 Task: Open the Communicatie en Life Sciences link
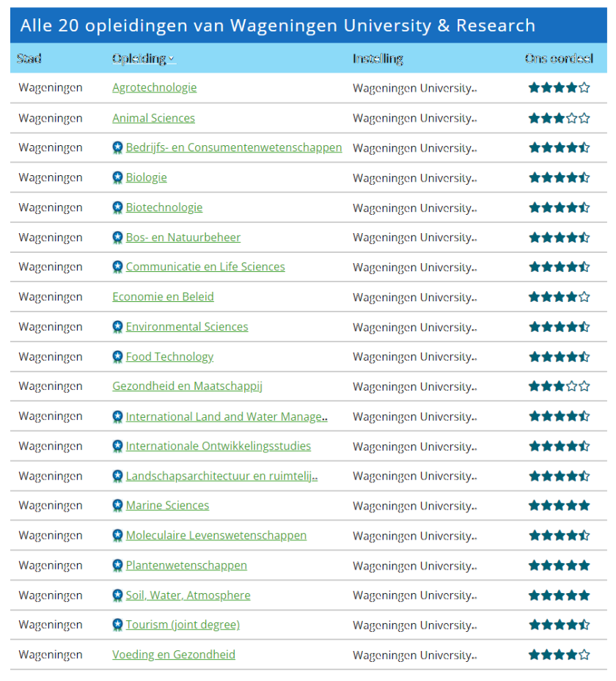pos(205,267)
